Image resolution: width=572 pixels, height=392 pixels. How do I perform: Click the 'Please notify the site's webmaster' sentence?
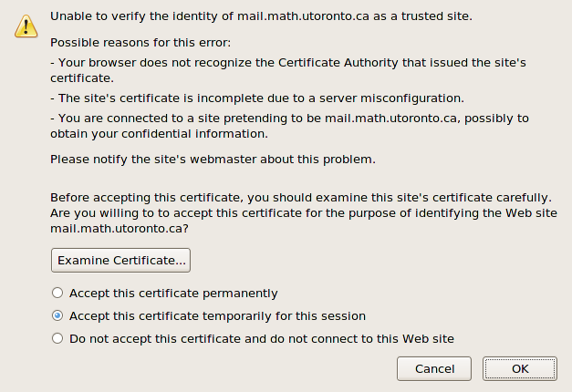point(213,160)
